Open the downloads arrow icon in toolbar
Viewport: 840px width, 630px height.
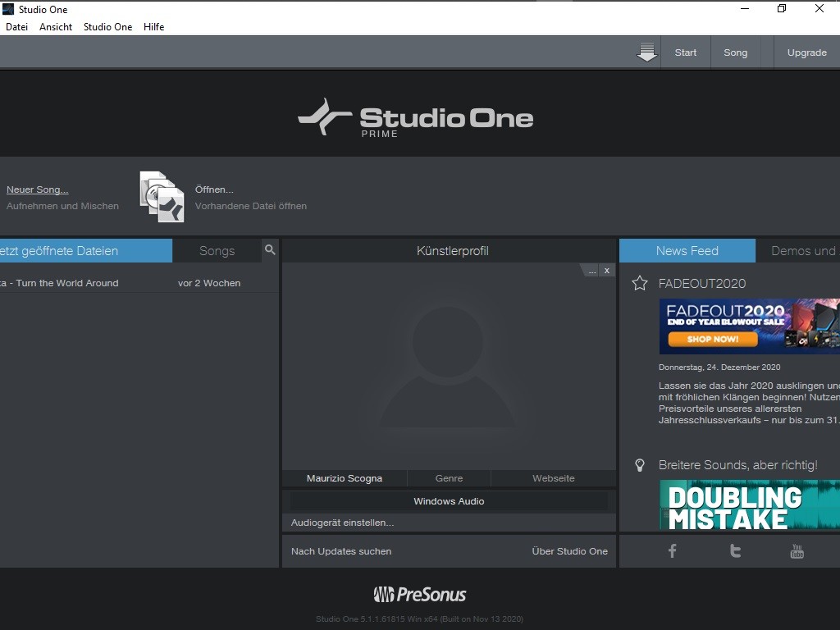click(646, 52)
